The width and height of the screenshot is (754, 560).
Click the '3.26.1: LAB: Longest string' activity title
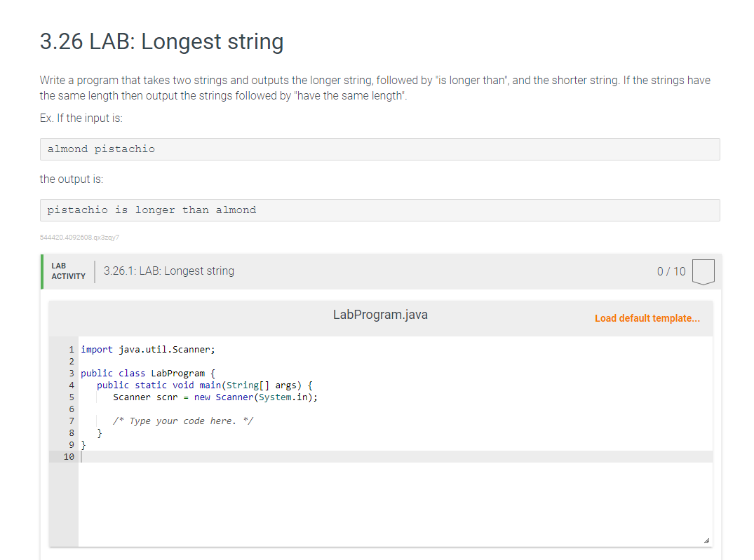[169, 271]
